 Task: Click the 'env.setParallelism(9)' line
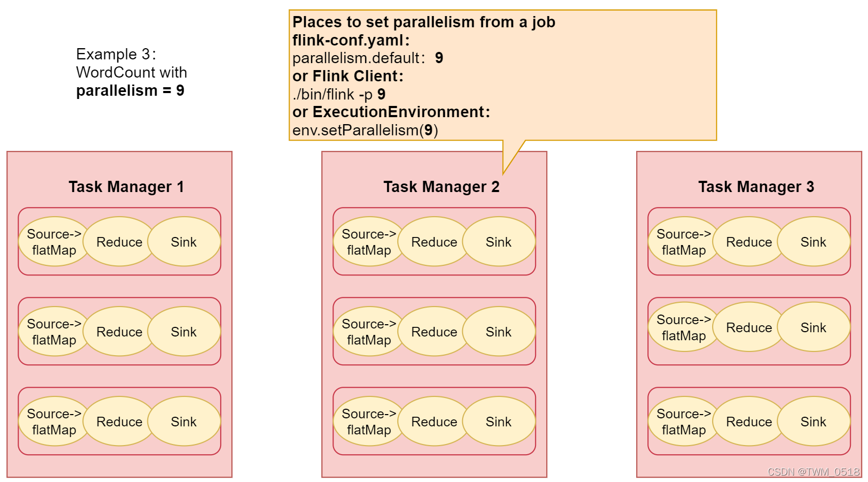[365, 130]
